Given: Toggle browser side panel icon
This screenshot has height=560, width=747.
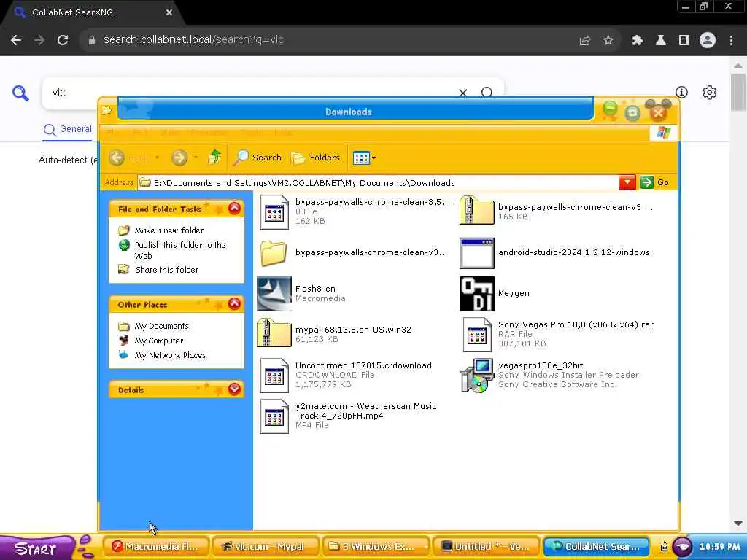Looking at the screenshot, I should pyautogui.click(x=684, y=41).
